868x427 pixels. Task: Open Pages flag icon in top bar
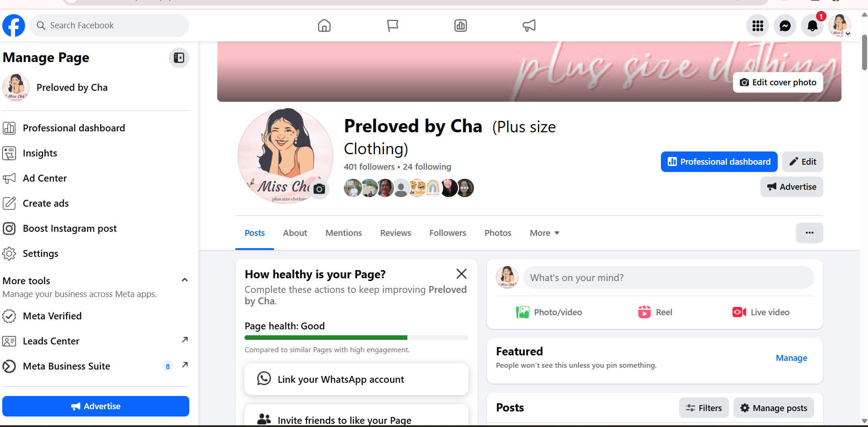pyautogui.click(x=393, y=26)
